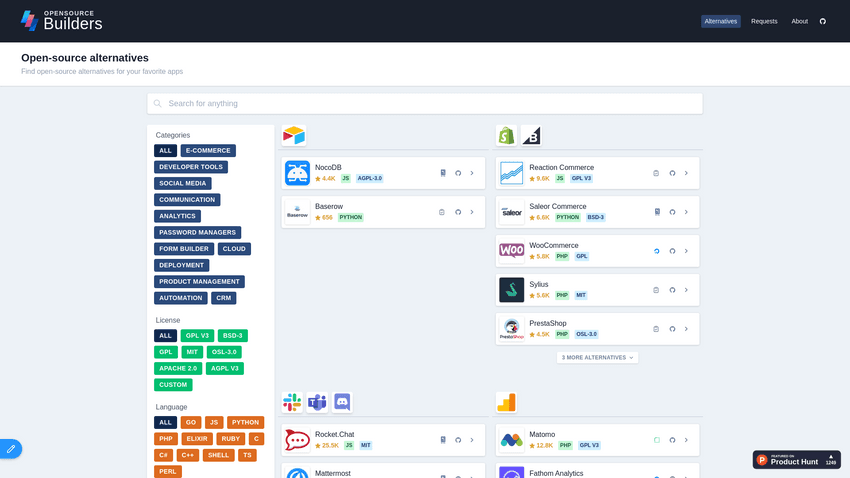
Task: Open GitHub link in top navigation
Action: click(823, 21)
